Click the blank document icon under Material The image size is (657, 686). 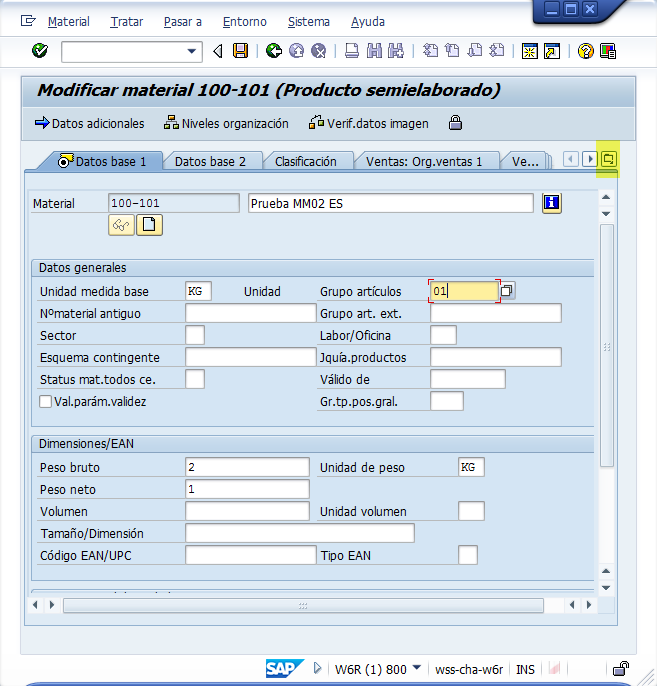pos(149,225)
